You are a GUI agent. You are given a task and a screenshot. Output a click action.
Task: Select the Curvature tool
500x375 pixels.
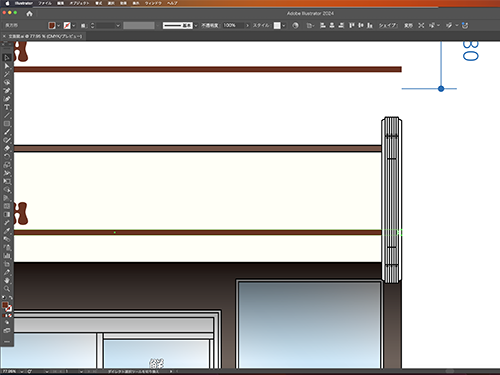[7, 99]
